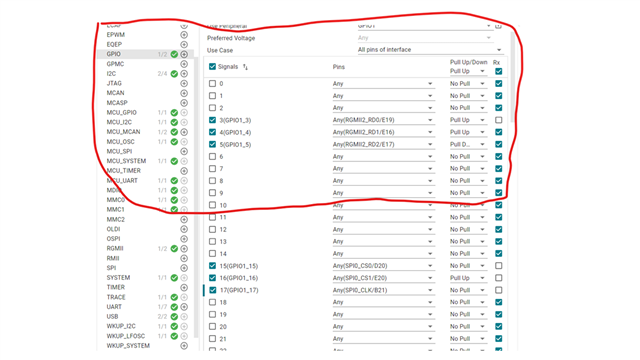Image resolution: width=640 pixels, height=360 pixels.
Task: Add an OLDI peripheral instance
Action: pos(184,229)
